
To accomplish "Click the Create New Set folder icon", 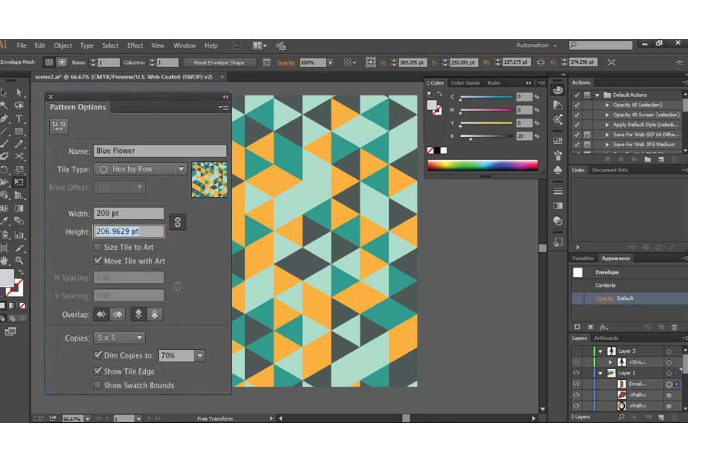I will [x=647, y=159].
